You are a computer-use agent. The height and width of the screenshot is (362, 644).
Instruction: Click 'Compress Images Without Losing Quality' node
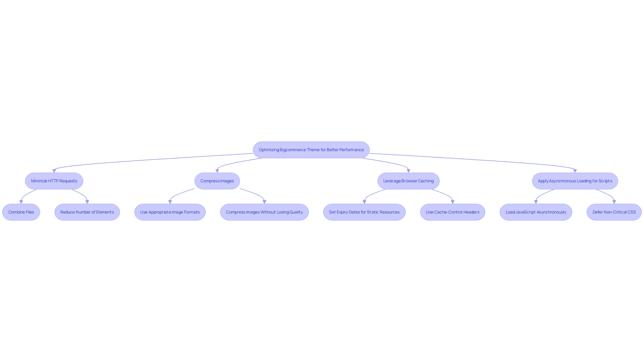click(264, 212)
